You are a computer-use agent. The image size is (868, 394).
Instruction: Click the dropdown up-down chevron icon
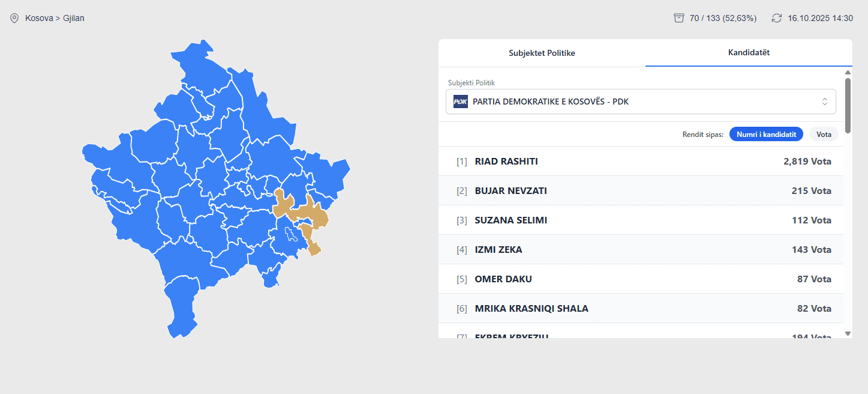tap(825, 102)
